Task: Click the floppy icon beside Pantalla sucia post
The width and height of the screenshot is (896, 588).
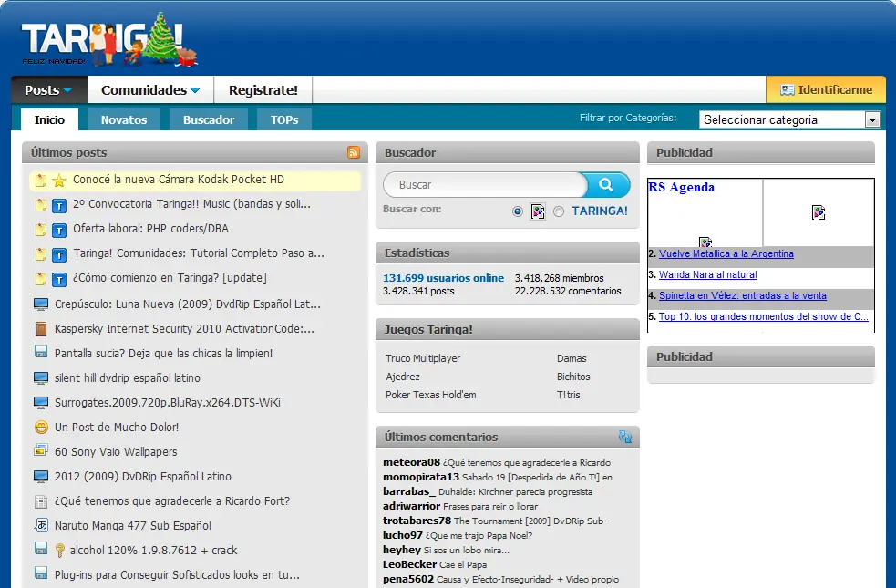Action: (x=41, y=351)
